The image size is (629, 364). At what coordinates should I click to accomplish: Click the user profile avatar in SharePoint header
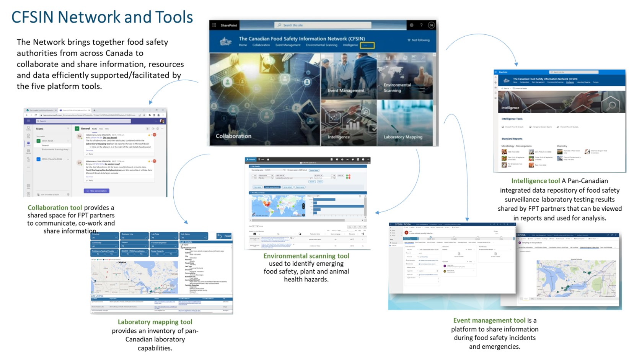pyautogui.click(x=431, y=25)
